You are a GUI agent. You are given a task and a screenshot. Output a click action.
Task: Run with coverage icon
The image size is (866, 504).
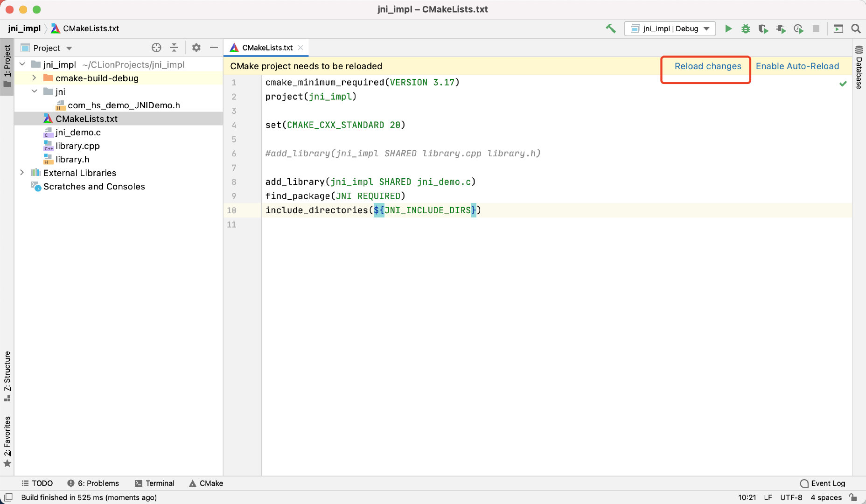pyautogui.click(x=763, y=28)
